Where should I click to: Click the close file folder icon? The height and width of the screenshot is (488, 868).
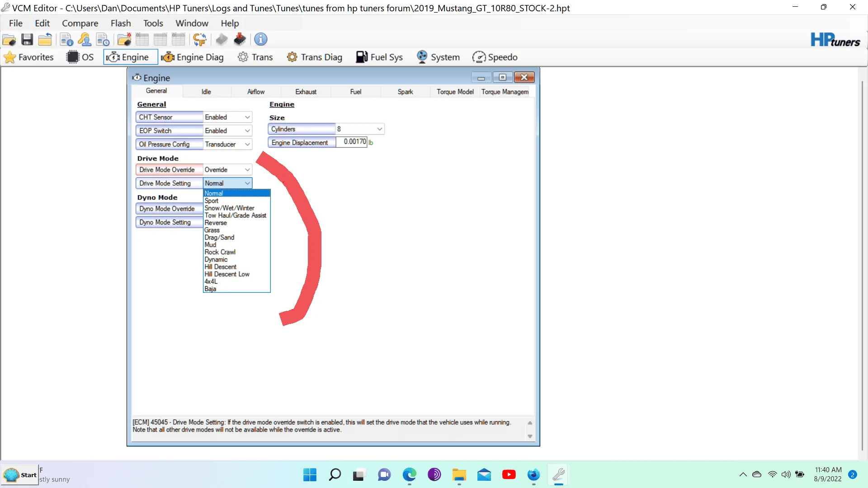45,40
